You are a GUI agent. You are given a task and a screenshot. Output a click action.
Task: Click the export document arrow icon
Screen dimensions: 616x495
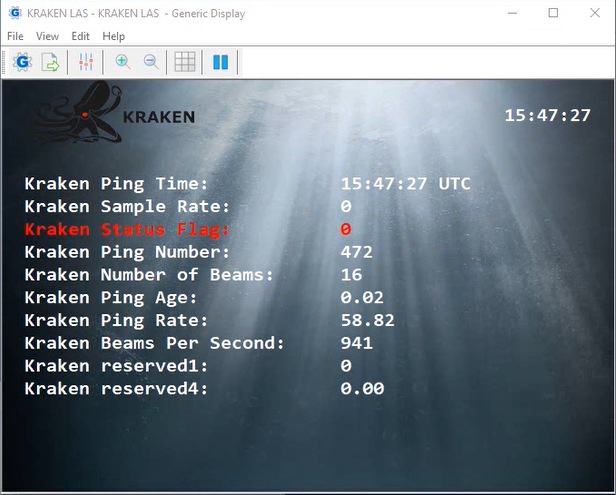[50, 62]
